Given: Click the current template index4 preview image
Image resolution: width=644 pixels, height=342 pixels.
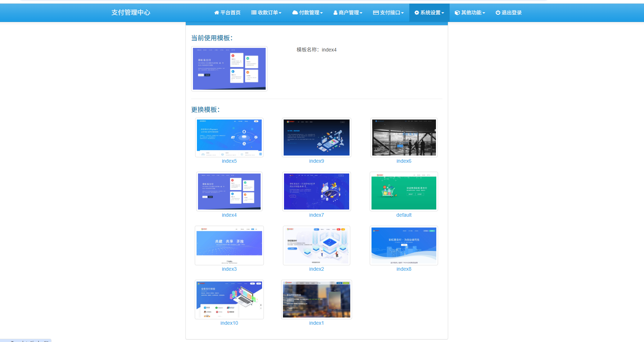Looking at the screenshot, I should [x=229, y=69].
